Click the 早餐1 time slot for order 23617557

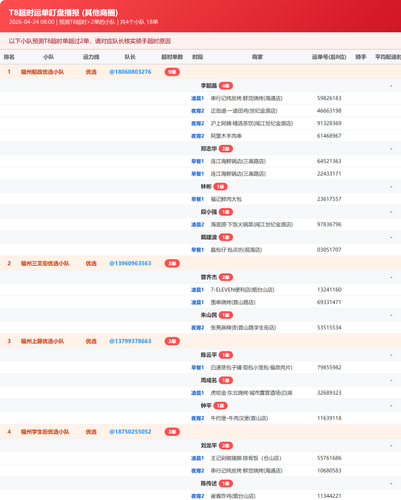pyautogui.click(x=197, y=199)
